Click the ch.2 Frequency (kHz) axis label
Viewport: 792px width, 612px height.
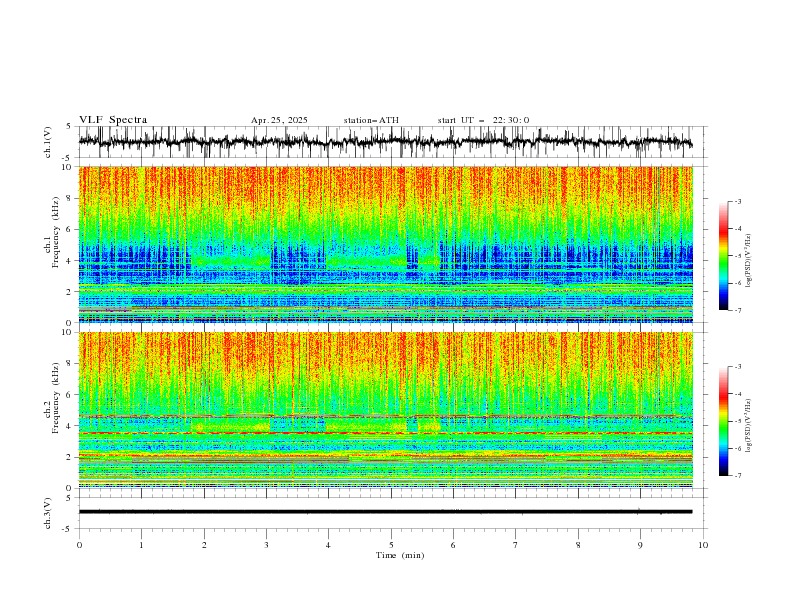[52, 398]
